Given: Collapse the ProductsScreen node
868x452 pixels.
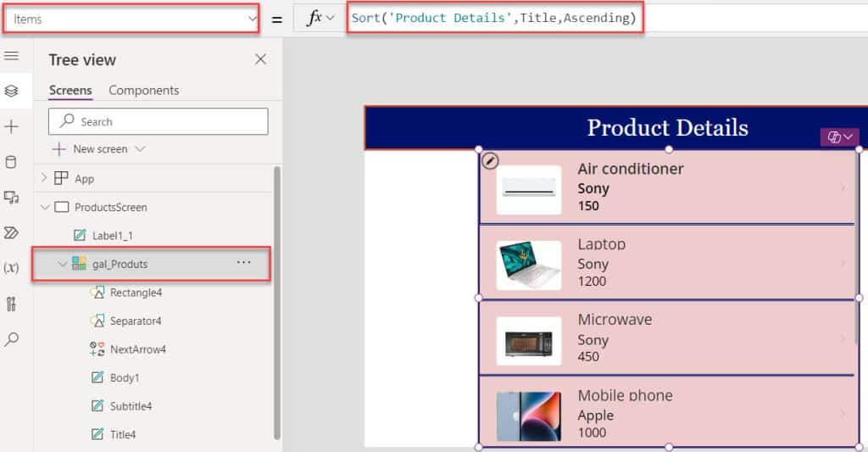Looking at the screenshot, I should click(45, 207).
